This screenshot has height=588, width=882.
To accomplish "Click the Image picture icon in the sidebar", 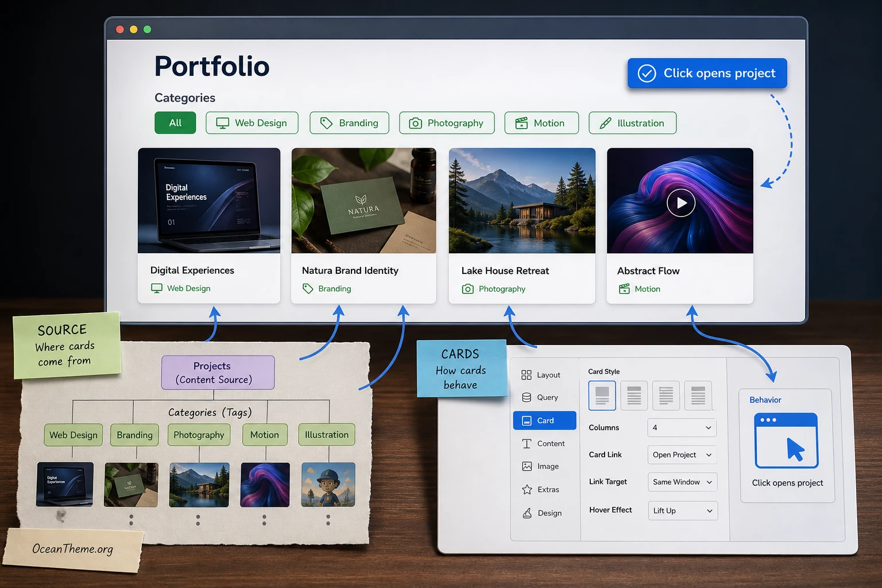I will click(527, 466).
